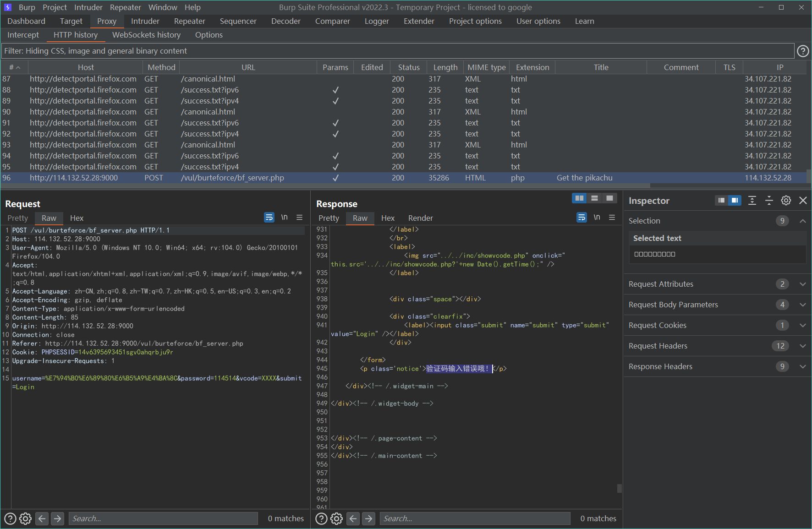Sort history by the # column
The height and width of the screenshot is (529, 812).
[x=14, y=67]
